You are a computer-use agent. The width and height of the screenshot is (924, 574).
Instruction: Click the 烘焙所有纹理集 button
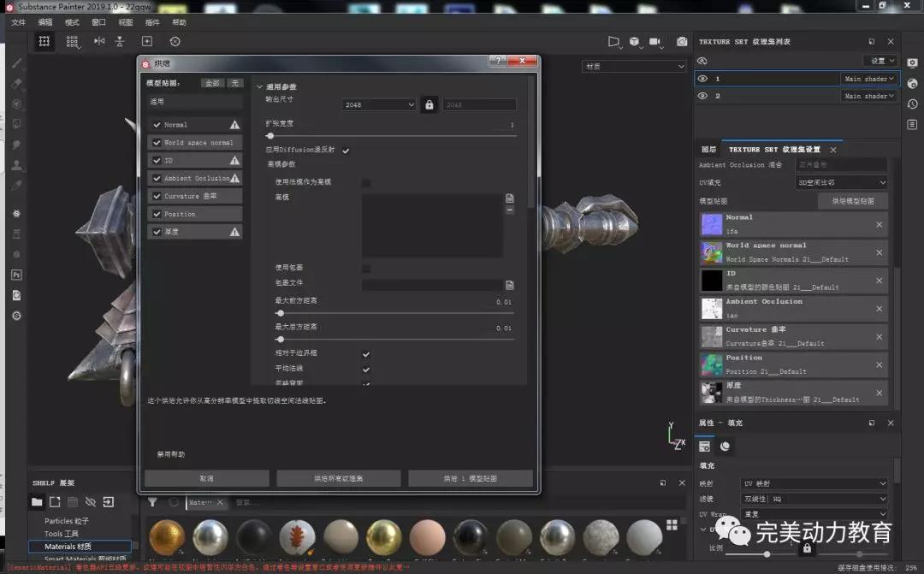coord(339,478)
